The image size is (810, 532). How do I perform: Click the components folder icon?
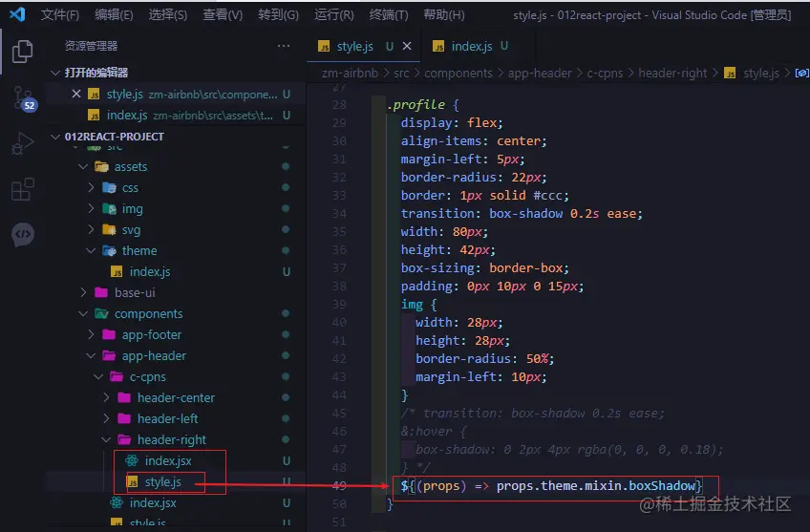pos(101,313)
